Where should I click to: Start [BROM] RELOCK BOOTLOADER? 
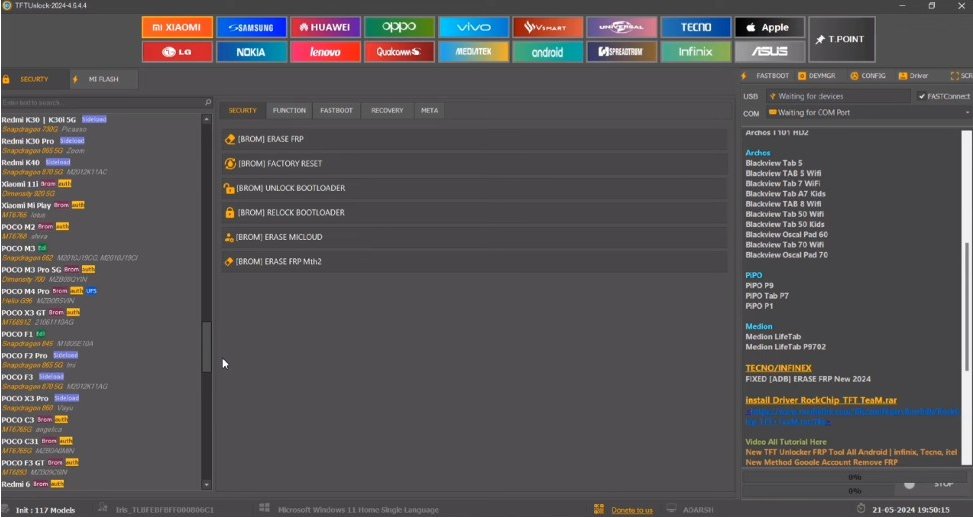click(x=475, y=213)
